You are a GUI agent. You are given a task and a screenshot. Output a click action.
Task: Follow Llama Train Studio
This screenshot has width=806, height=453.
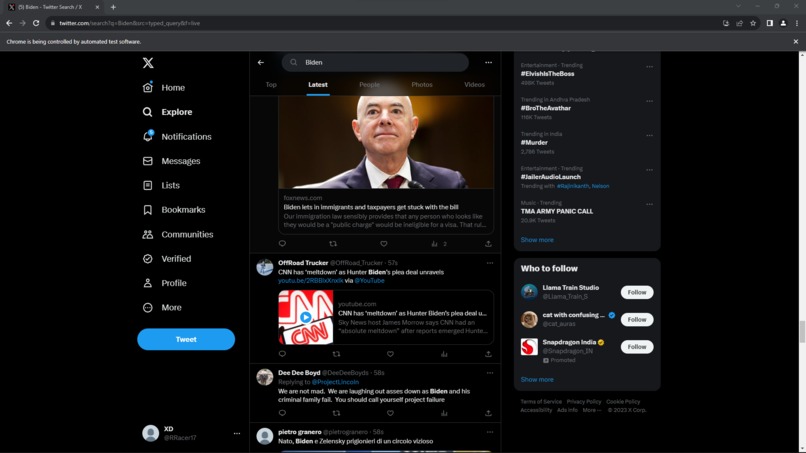click(x=637, y=292)
